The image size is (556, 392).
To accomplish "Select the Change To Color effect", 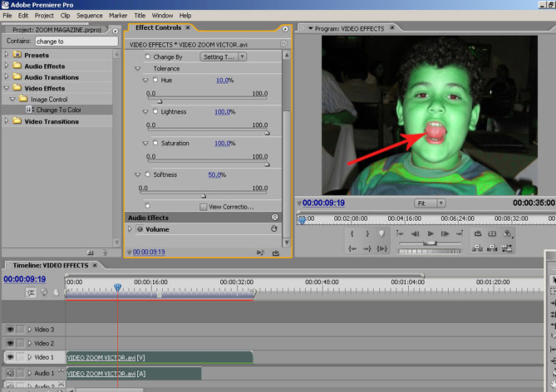I will 57,110.
